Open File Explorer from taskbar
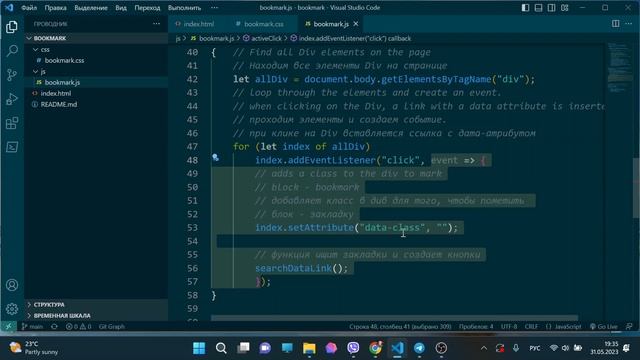This screenshot has width=640, height=360. pos(309,348)
